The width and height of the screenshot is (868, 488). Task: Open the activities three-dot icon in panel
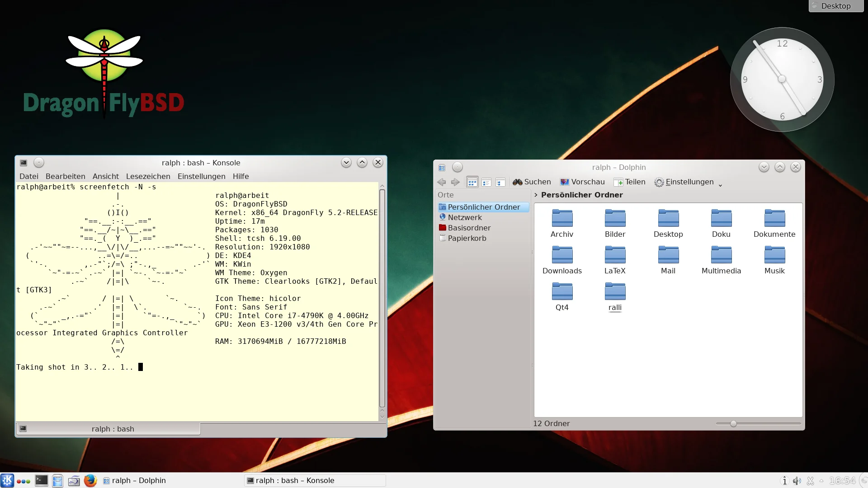(x=24, y=481)
